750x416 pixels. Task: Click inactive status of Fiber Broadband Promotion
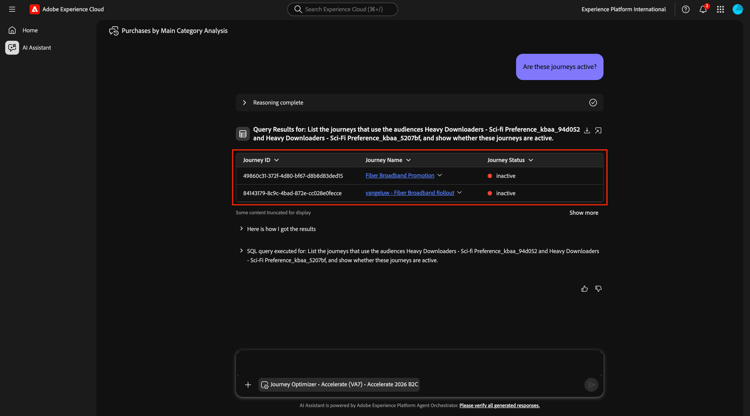tap(501, 176)
